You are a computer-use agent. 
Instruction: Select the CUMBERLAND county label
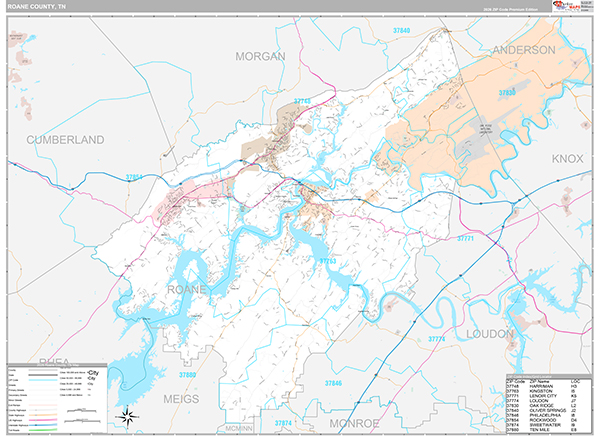click(65, 140)
